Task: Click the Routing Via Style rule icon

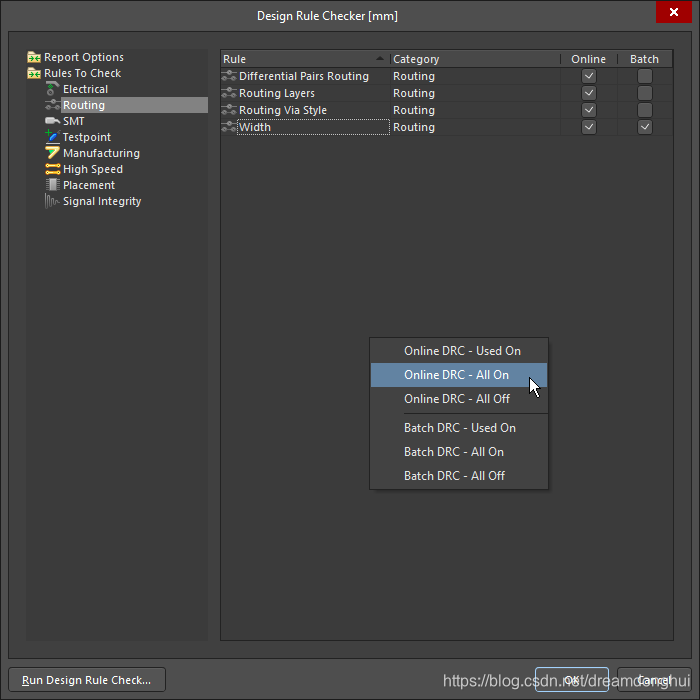Action: click(229, 110)
